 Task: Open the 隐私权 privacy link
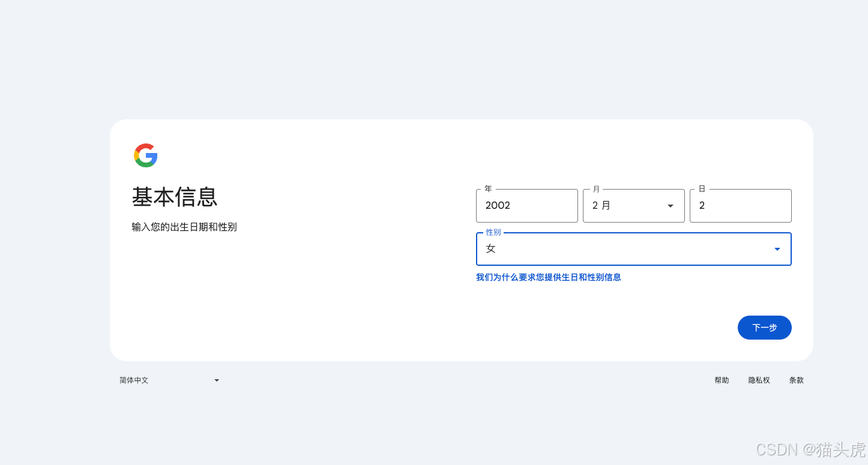tap(759, 380)
